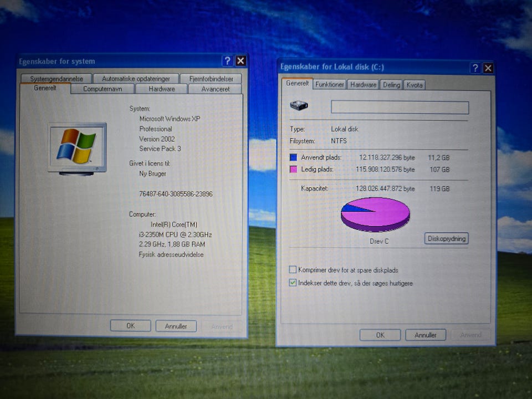532x399 pixels.
Task: Click OK in Egenskaber for system window
Action: (x=131, y=326)
